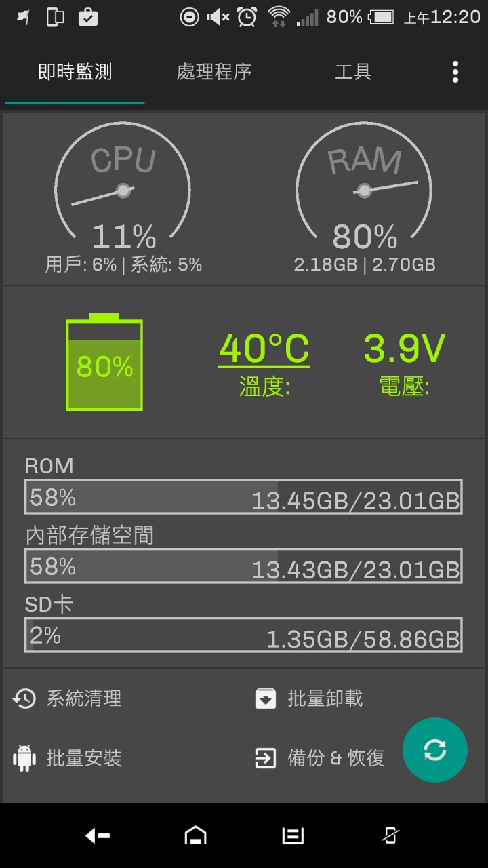This screenshot has height=868, width=488.
Task: Tap the RAM gauge dial
Action: [364, 182]
